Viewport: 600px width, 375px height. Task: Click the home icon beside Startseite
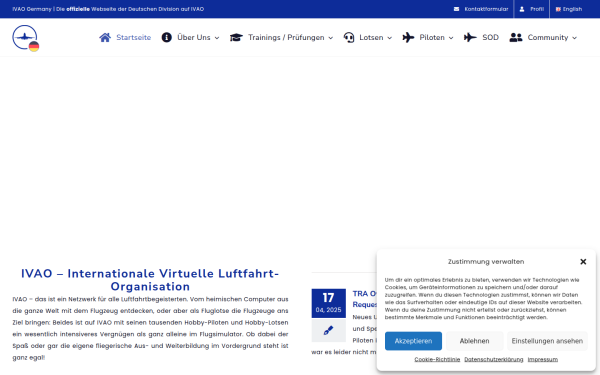click(105, 38)
